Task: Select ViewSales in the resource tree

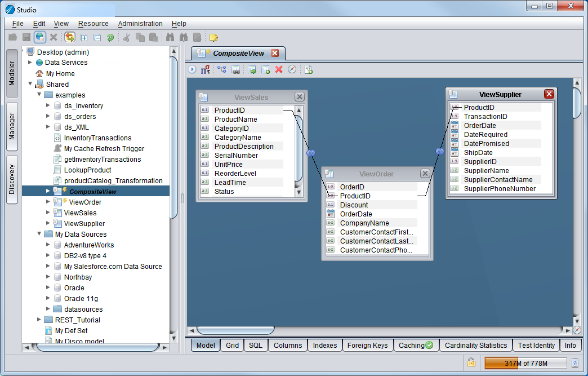Action: [80, 213]
